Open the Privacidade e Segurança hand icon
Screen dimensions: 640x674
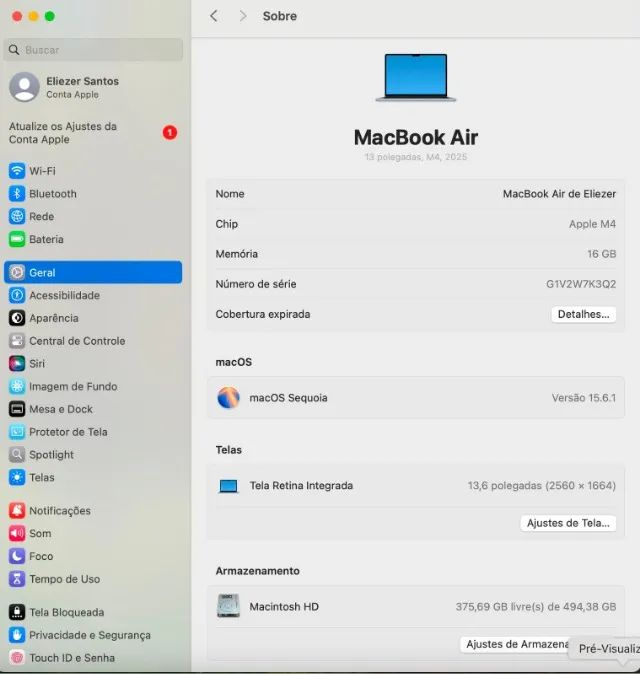click(17, 635)
